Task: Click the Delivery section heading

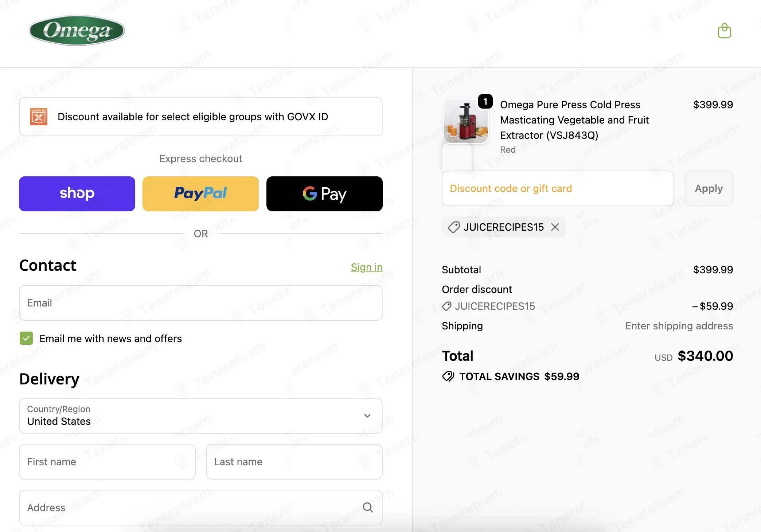Action: point(49,379)
